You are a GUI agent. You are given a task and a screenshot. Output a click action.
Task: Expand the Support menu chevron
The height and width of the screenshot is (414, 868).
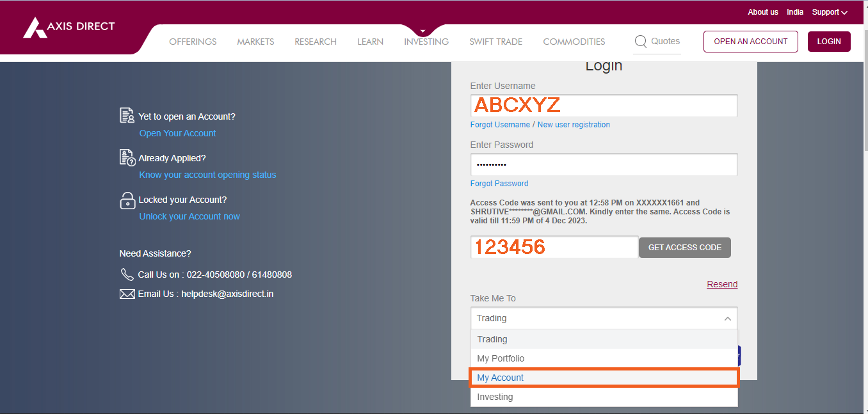(x=844, y=12)
